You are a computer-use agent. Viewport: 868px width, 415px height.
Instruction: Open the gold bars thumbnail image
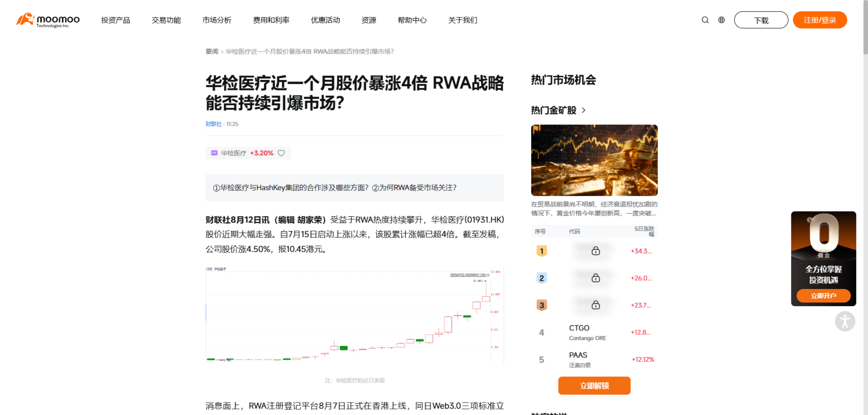594,160
